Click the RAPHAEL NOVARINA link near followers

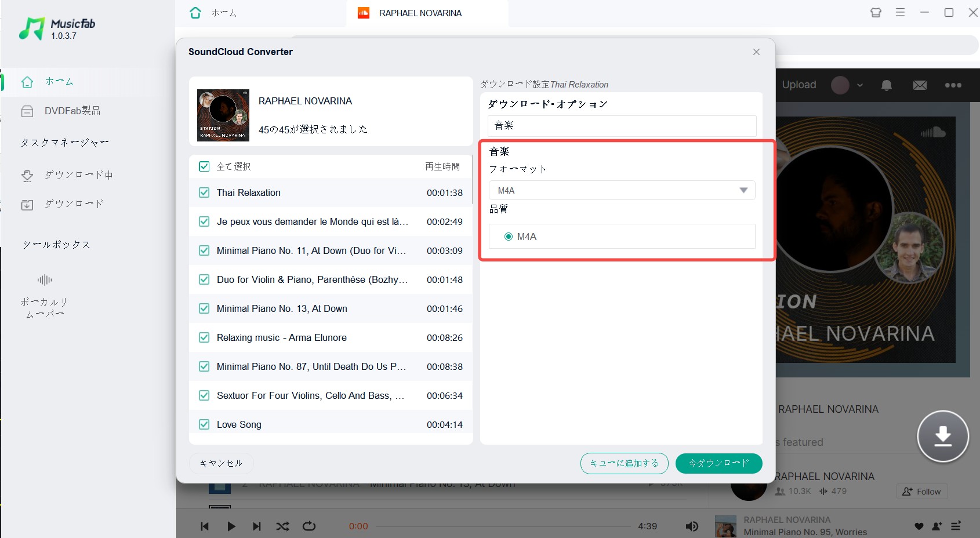(x=825, y=477)
